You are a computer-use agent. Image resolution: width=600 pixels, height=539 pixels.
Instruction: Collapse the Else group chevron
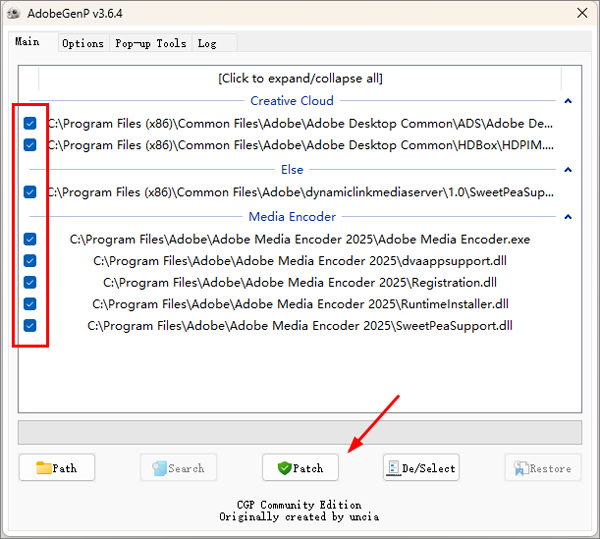(568, 169)
